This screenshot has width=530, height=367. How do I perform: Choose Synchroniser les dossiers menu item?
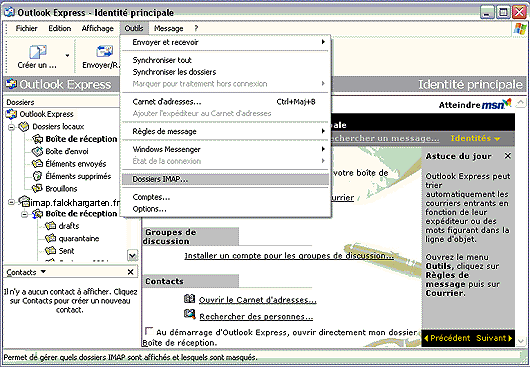pos(225,72)
